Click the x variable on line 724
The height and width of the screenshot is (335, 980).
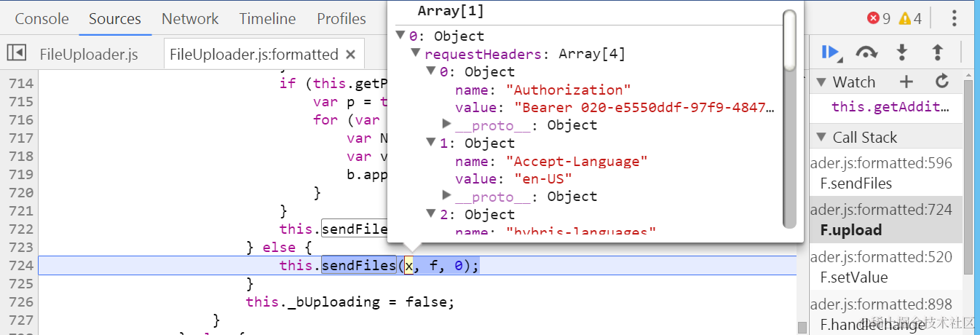(x=409, y=265)
